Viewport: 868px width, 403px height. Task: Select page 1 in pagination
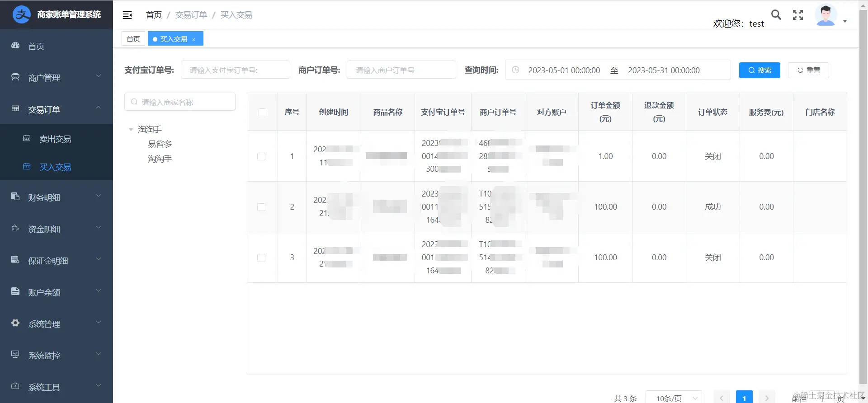744,398
